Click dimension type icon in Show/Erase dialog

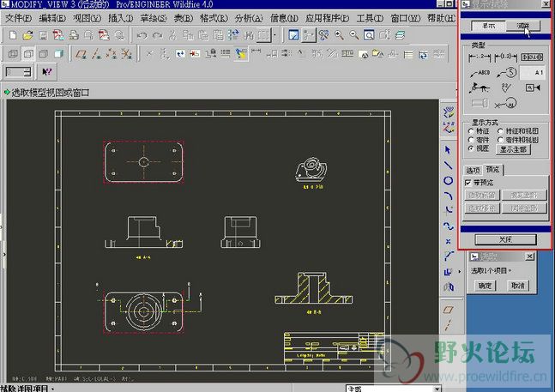[480, 57]
